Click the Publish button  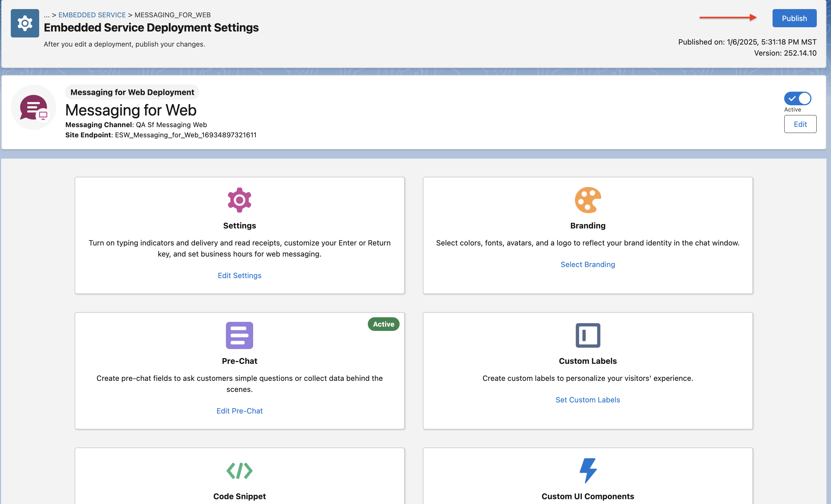(x=794, y=18)
